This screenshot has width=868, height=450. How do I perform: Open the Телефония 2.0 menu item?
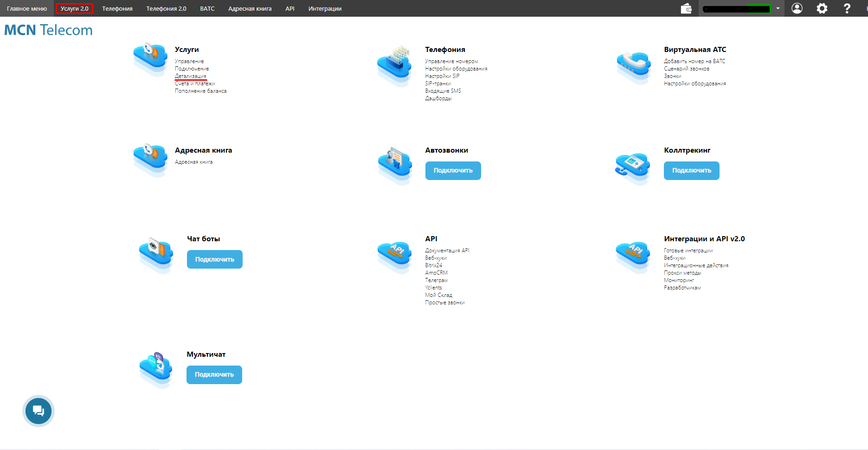pyautogui.click(x=166, y=8)
